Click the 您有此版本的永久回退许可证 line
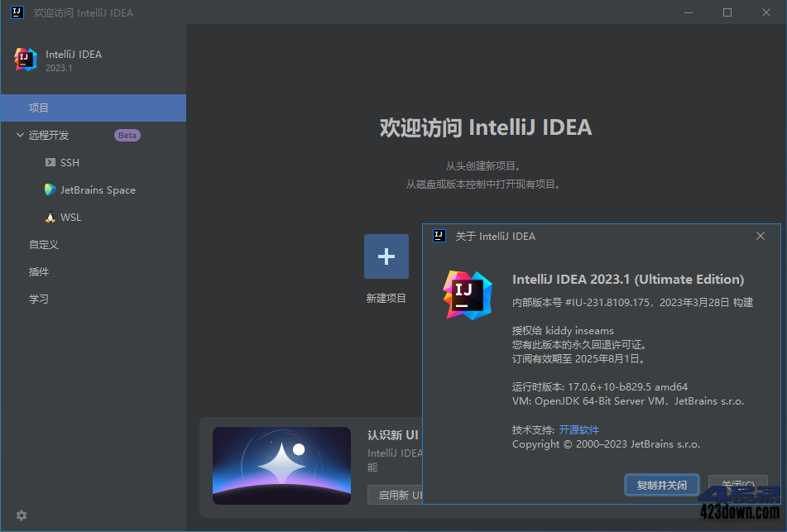The image size is (787, 532). pos(580,344)
